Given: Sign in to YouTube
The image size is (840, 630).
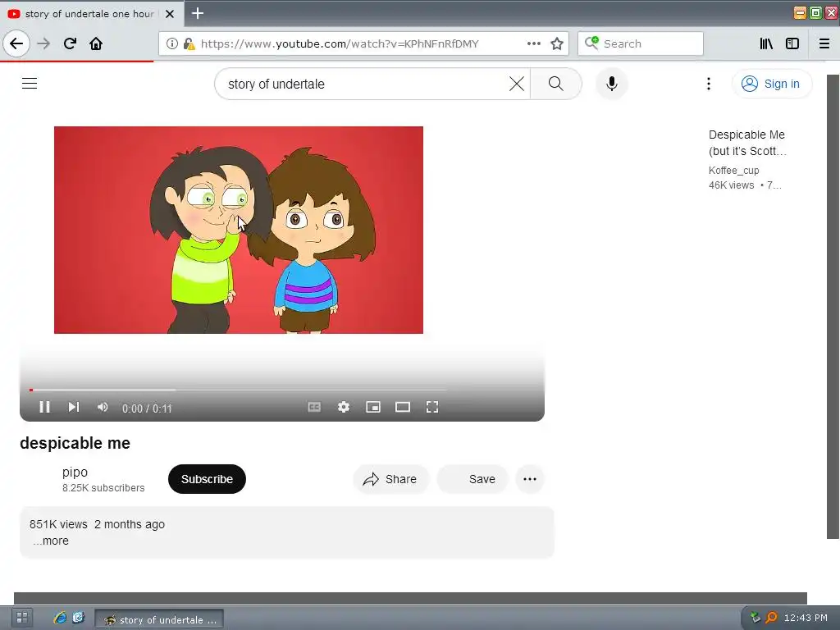Looking at the screenshot, I should 771,84.
